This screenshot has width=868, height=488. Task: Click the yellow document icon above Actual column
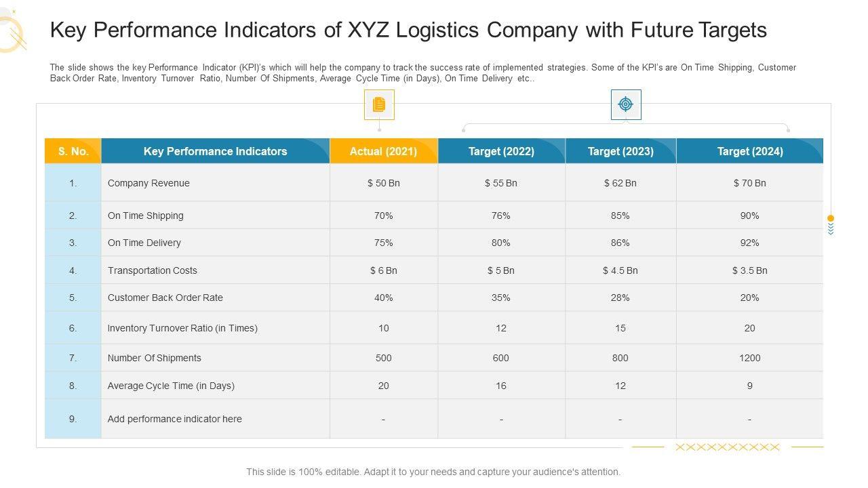coord(379,105)
